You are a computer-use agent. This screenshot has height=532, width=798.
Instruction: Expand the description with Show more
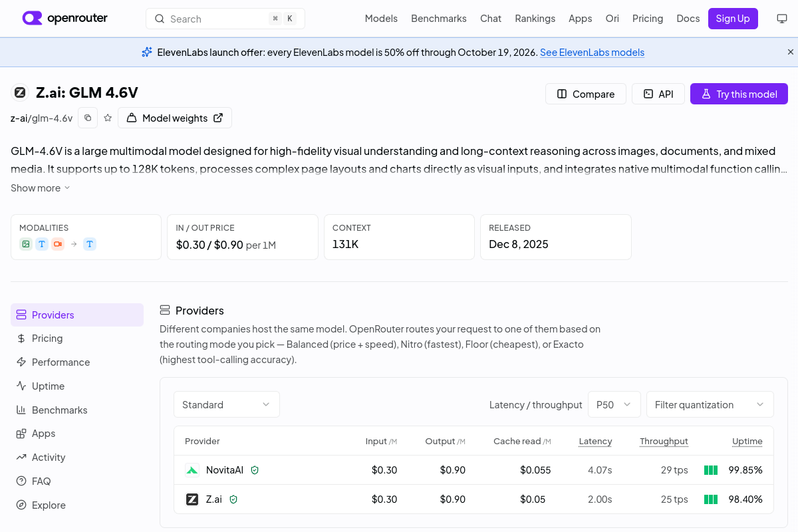(x=41, y=188)
